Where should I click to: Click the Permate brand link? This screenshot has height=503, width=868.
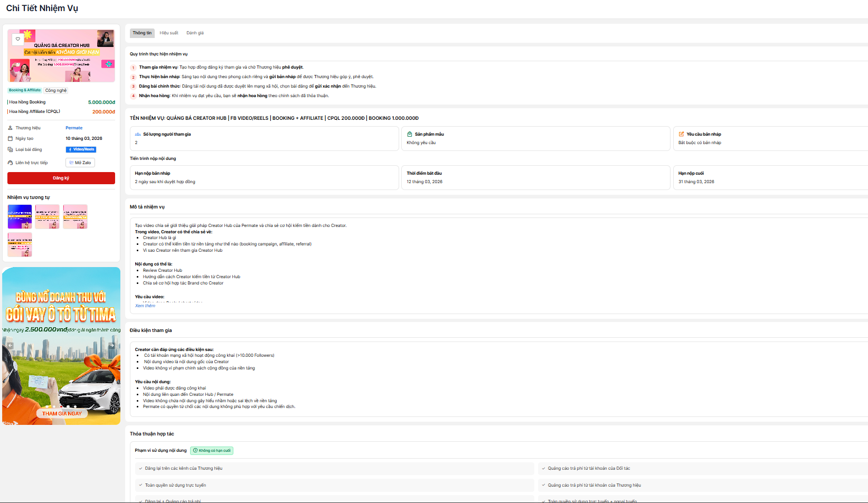74,128
